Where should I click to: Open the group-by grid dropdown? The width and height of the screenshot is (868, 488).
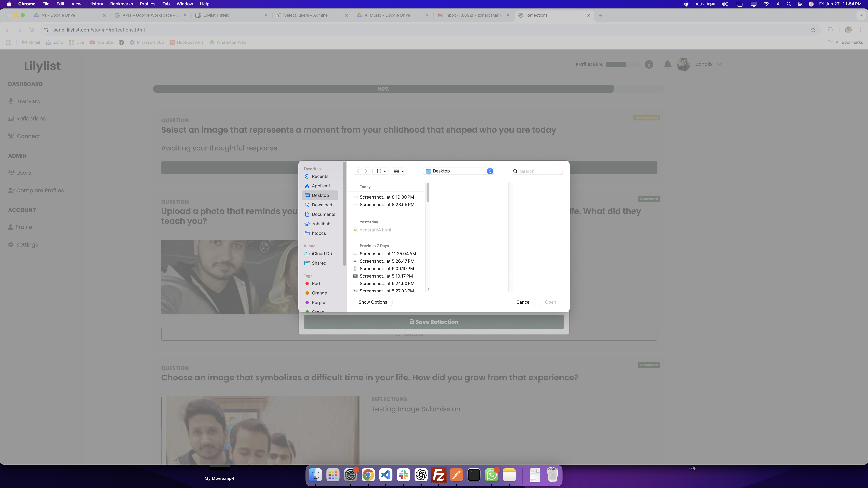click(x=399, y=171)
